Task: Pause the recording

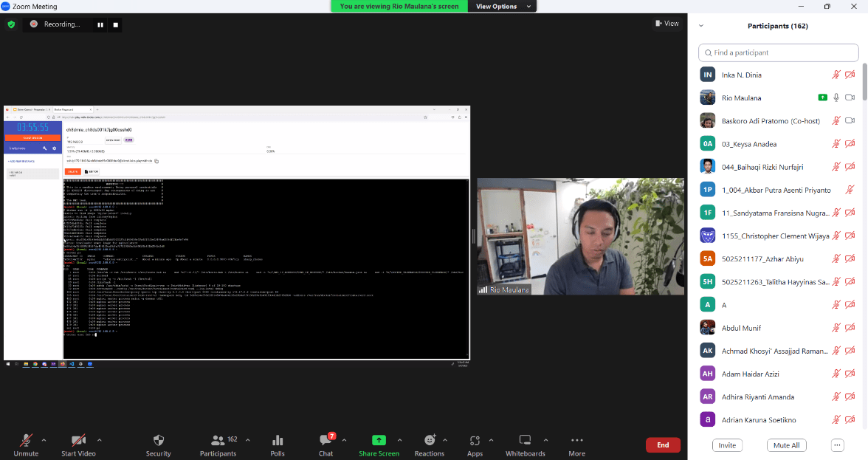Action: tap(100, 24)
